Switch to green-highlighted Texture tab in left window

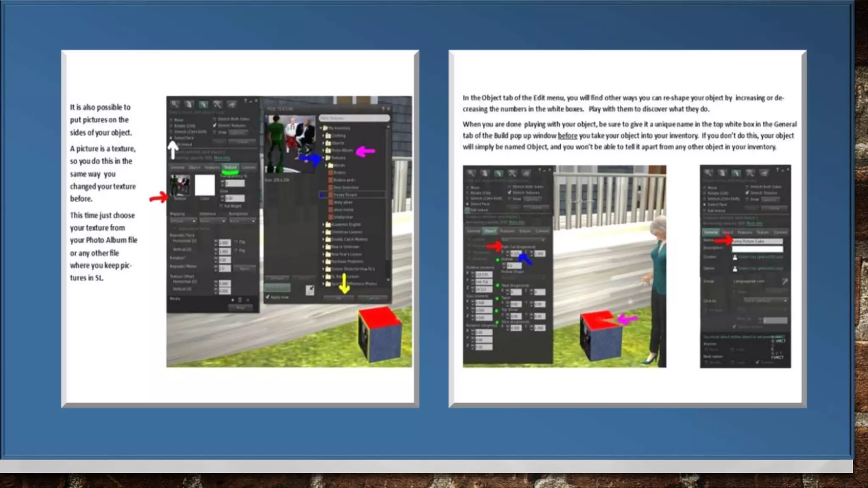pos(230,167)
